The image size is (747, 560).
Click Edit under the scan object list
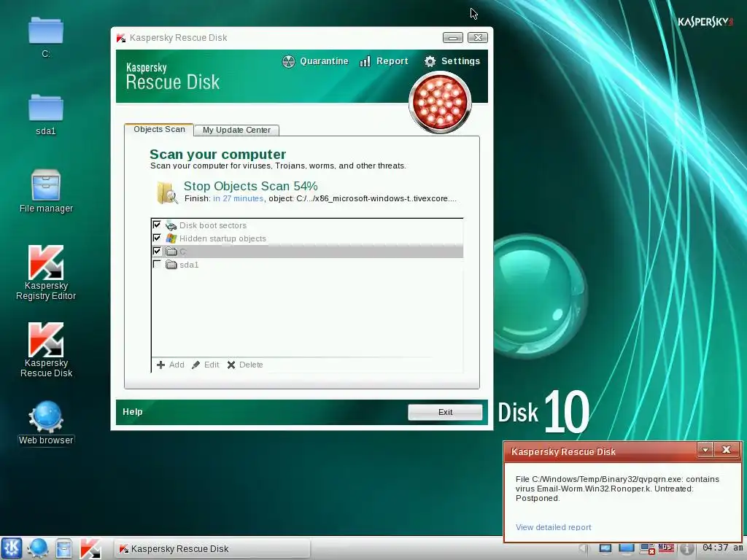point(206,365)
